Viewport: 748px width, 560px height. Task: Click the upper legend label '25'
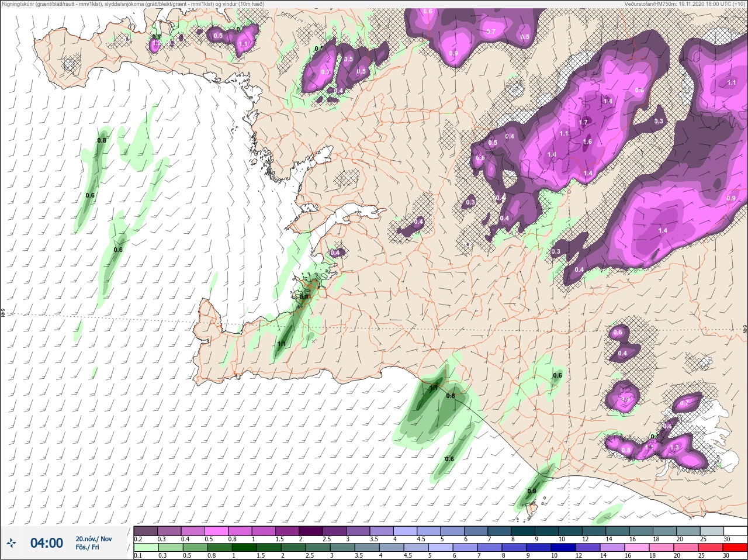point(704,539)
